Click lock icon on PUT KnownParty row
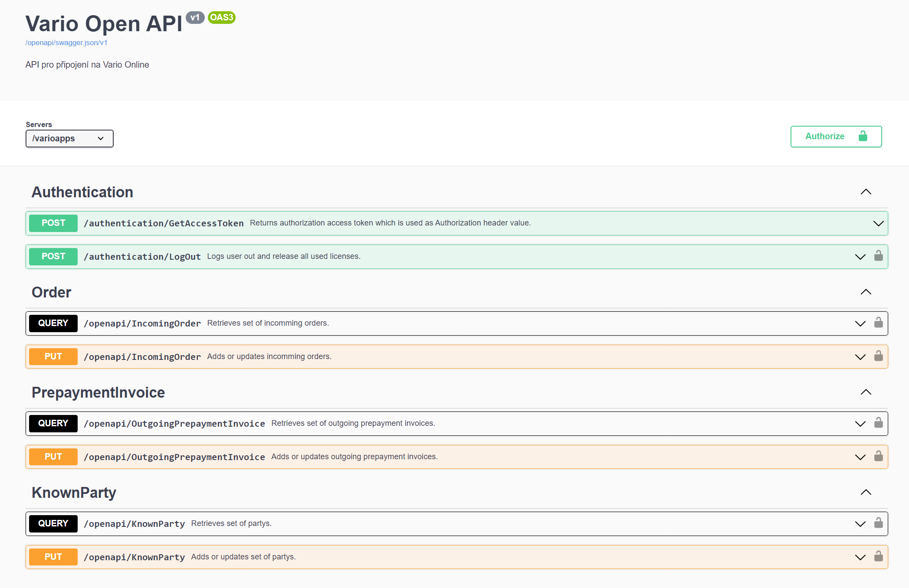Screen dimensions: 909x588 (x=878, y=556)
